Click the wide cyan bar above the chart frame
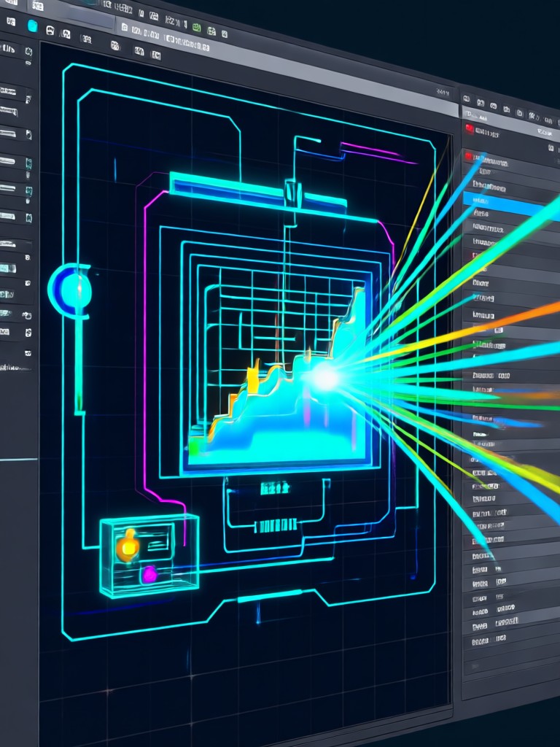 click(258, 190)
